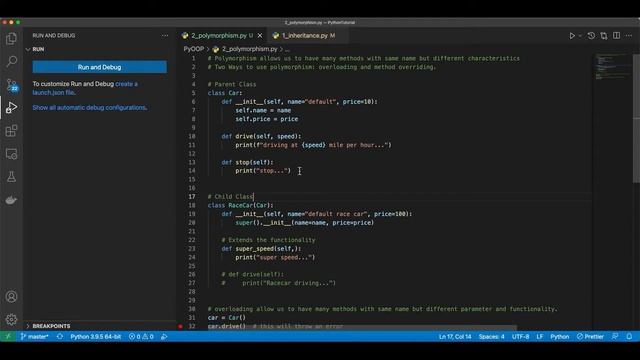Click the Ln 17, Col 14 cursor position indicator
This screenshot has width=640, height=360.
(x=455, y=337)
